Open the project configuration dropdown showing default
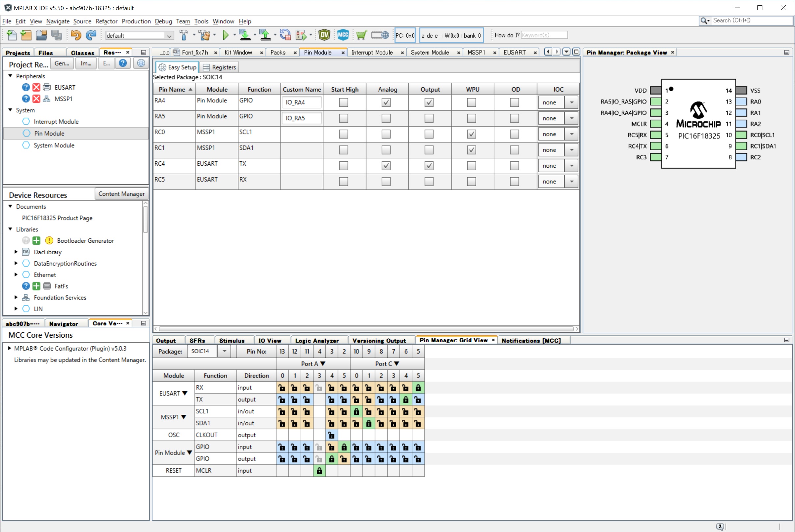The height and width of the screenshot is (532, 795). click(139, 35)
